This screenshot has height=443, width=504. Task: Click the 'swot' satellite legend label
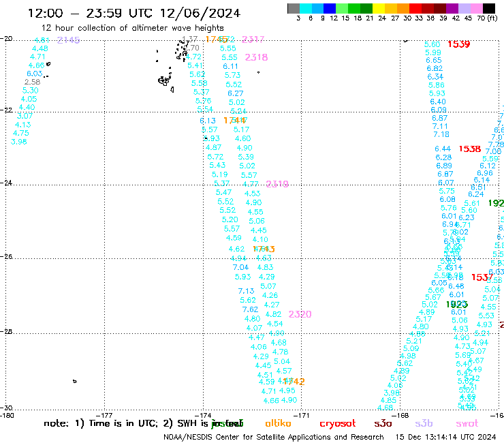tap(467, 423)
